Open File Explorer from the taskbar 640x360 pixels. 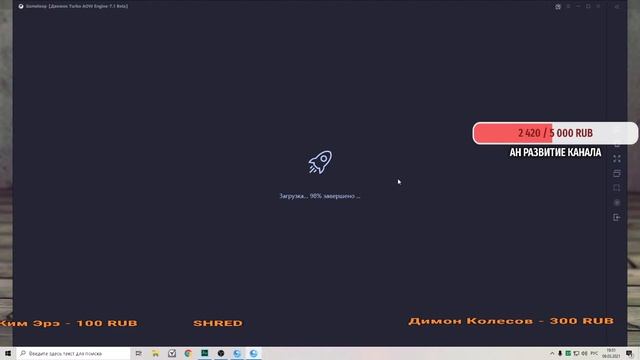pyautogui.click(x=156, y=353)
